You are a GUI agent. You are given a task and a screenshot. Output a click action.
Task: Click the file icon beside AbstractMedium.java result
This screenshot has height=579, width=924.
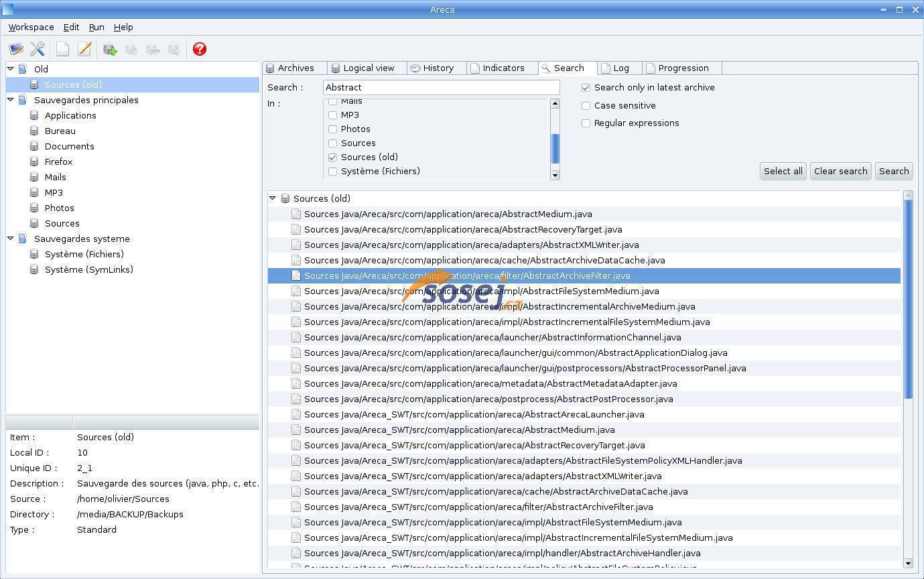[x=296, y=214]
